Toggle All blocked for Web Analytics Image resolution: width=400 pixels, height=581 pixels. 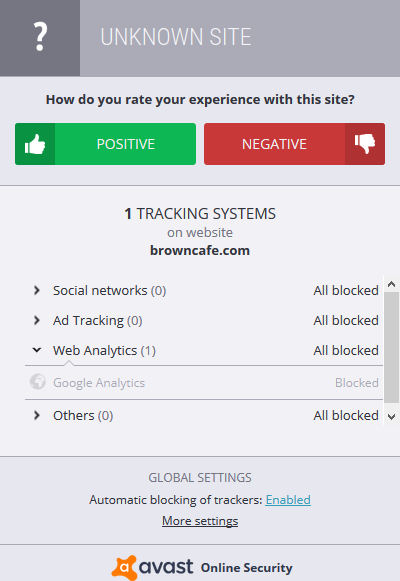point(346,351)
